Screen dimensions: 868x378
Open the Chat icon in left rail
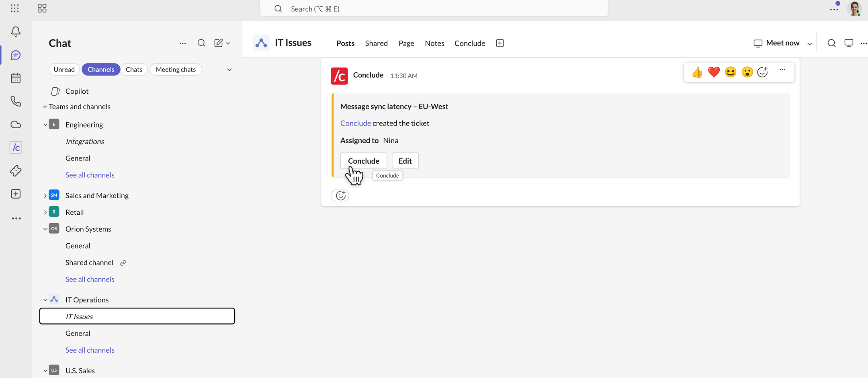coord(16,55)
